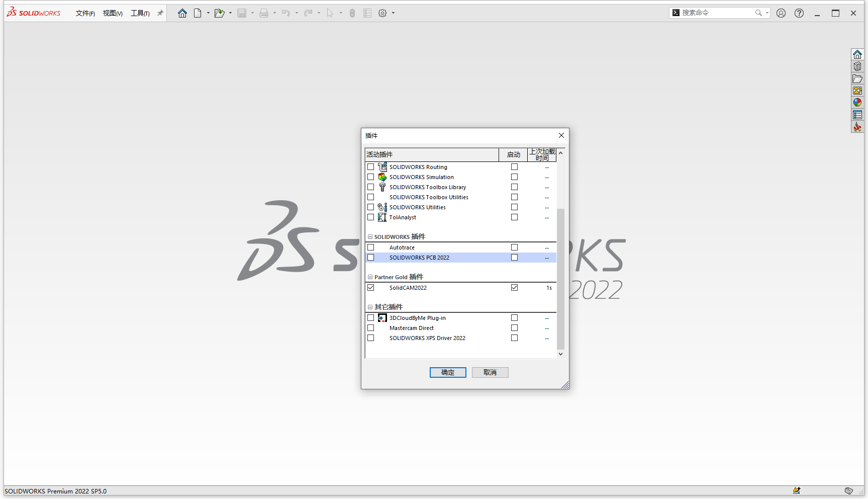Select the SOLIDWORKS XPS Driver 2022 row
868x499 pixels.
461,338
